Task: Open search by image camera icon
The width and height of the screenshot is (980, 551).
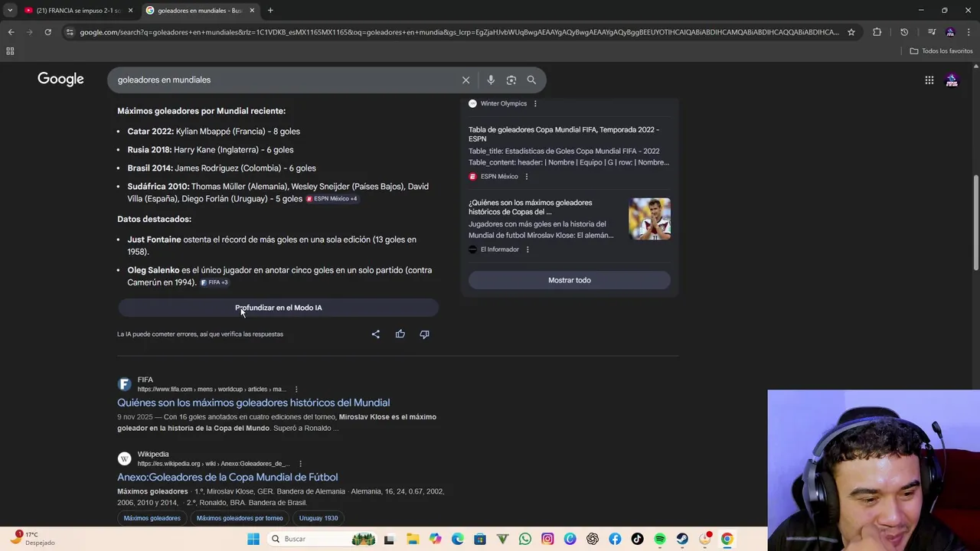Action: [511, 80]
